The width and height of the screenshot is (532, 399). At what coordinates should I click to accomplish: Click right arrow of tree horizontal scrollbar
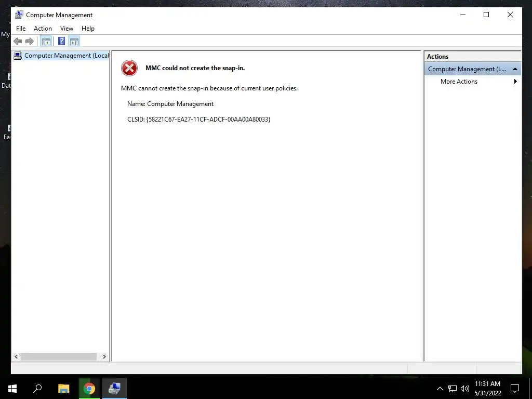click(x=104, y=356)
